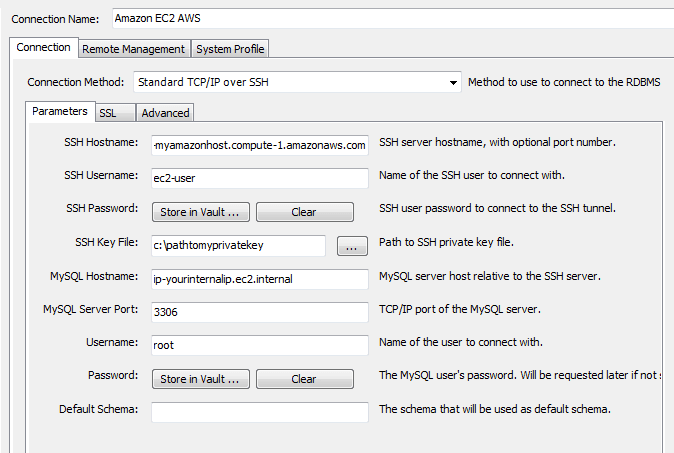Select the Connection tab
Image resolution: width=674 pixels, height=453 pixels.
pyautogui.click(x=43, y=47)
